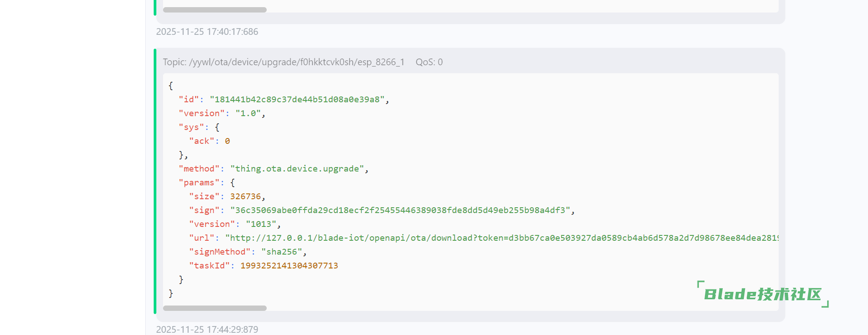Click the "1.0" version value

click(x=248, y=113)
